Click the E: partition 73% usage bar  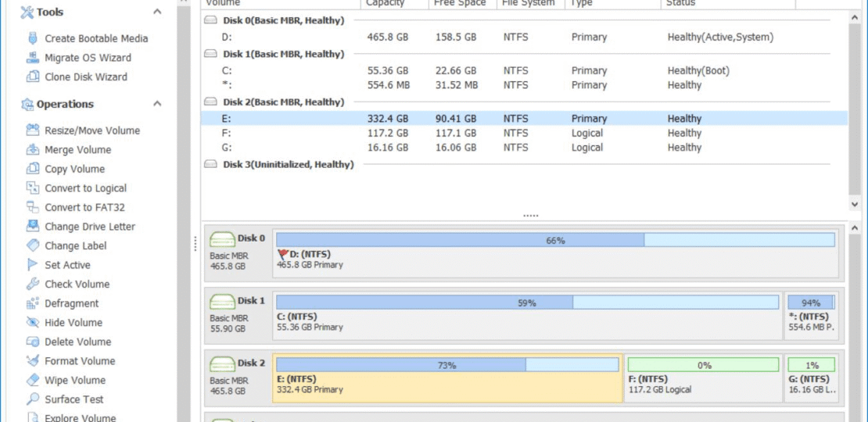click(447, 364)
